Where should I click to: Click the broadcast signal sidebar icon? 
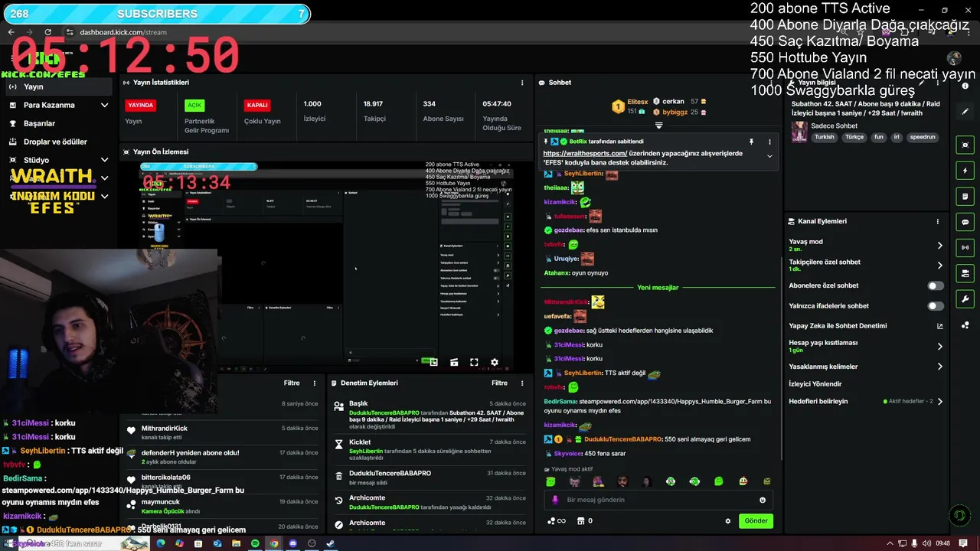pos(965,247)
